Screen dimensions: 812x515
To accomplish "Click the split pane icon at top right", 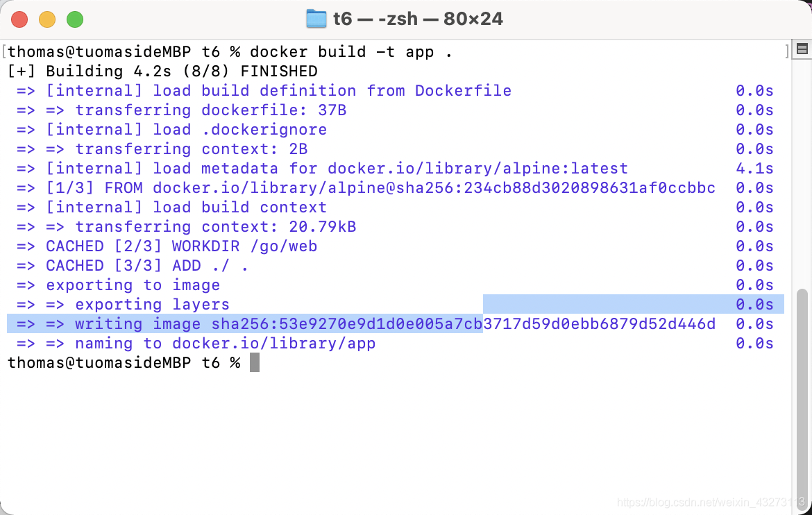I will [802, 49].
